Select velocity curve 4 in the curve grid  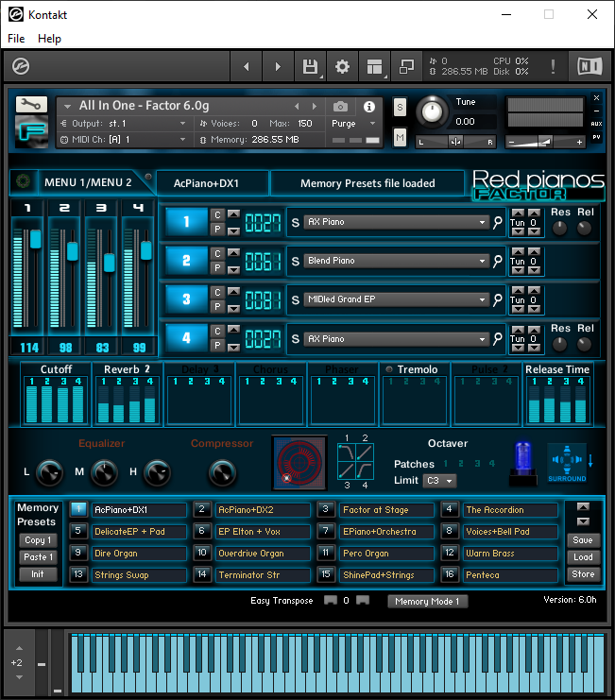click(x=365, y=470)
